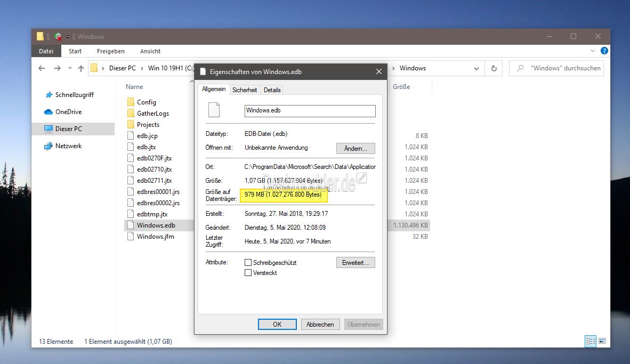Open the Ansicht ribbon tab
This screenshot has height=364, width=630.
click(x=150, y=51)
